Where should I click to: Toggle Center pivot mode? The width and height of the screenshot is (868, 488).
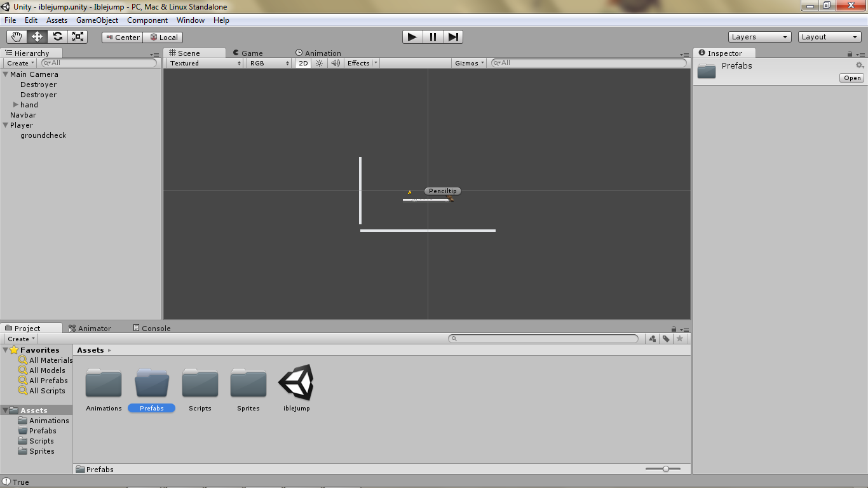coord(121,37)
